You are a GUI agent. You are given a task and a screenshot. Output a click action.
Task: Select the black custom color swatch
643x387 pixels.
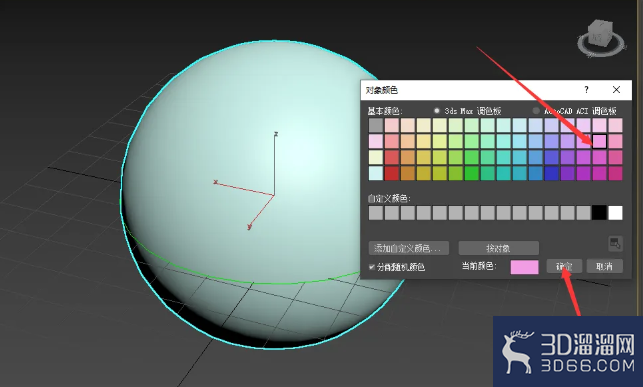coord(599,213)
